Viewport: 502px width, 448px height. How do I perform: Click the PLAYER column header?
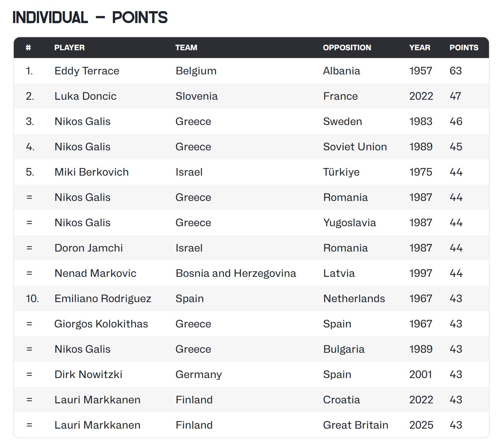[69, 48]
